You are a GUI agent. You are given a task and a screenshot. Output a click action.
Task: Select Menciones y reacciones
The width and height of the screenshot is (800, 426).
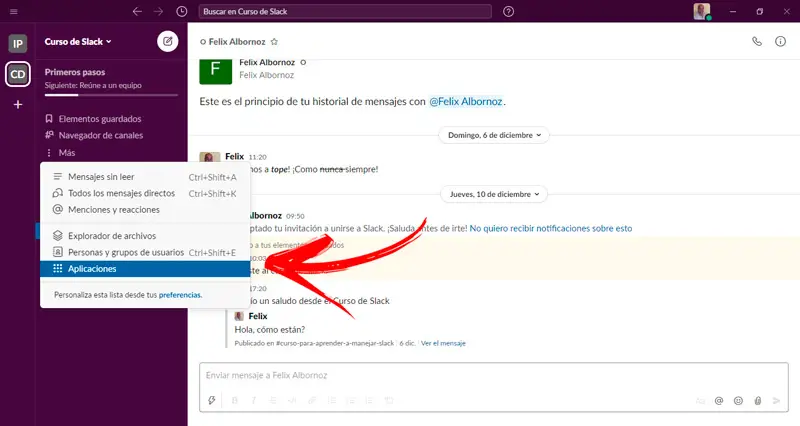[145, 210]
